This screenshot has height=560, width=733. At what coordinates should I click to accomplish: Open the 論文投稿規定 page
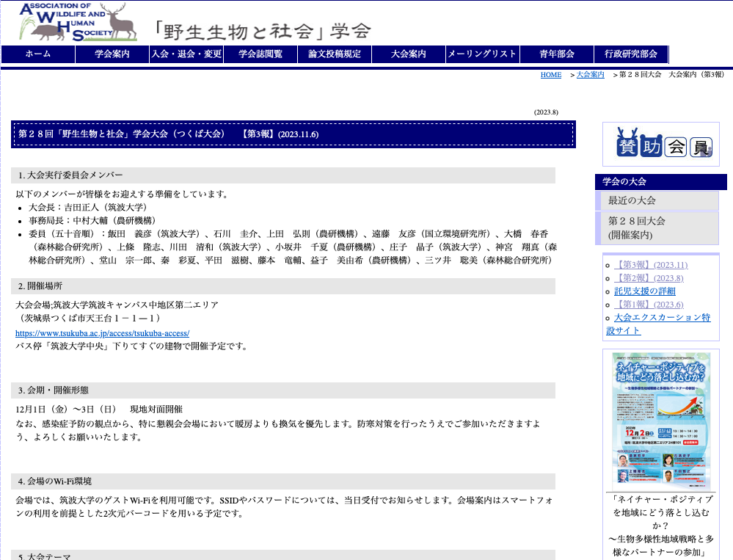pos(334,54)
